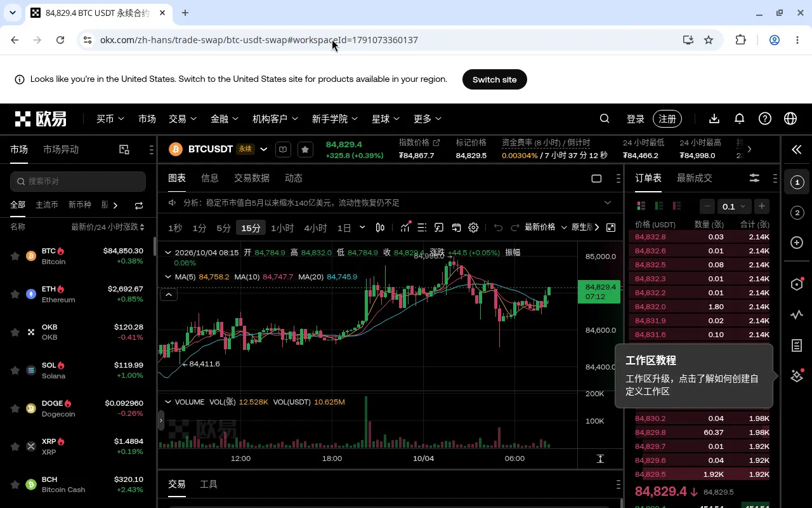Favorite the BTC Bitcoin row star

click(x=15, y=256)
